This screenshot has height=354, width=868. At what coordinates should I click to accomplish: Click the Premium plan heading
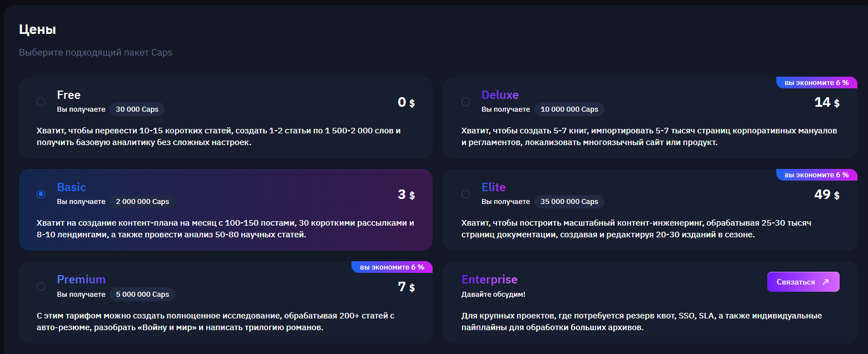(81, 280)
